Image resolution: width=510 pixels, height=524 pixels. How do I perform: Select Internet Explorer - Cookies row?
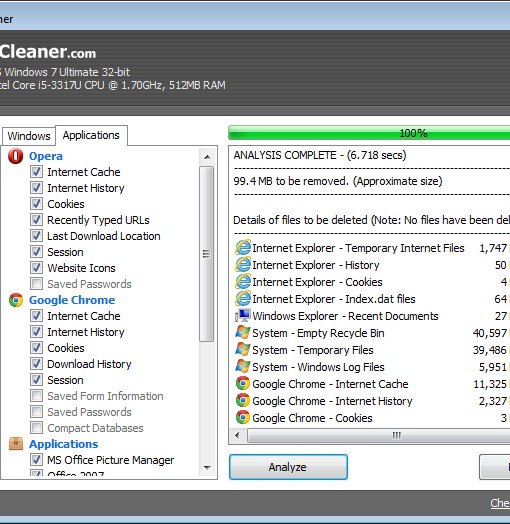click(x=372, y=282)
